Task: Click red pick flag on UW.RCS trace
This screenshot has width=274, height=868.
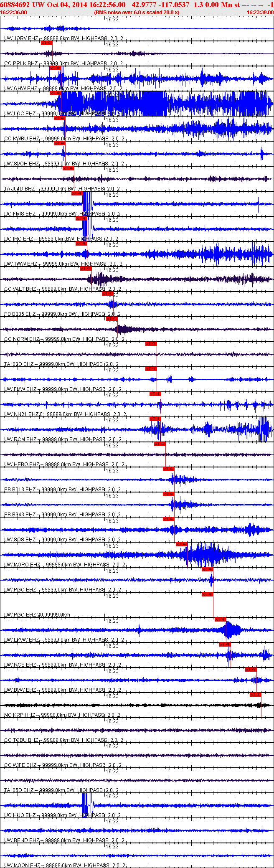Action: click(225, 645)
